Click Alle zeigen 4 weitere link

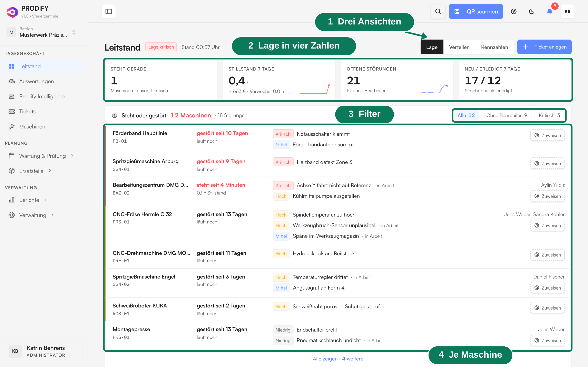pos(338,359)
